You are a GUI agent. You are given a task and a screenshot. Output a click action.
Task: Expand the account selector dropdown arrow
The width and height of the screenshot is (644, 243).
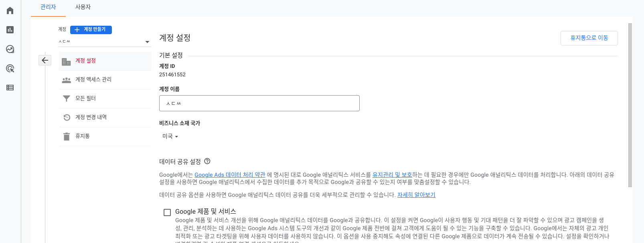coord(147,42)
